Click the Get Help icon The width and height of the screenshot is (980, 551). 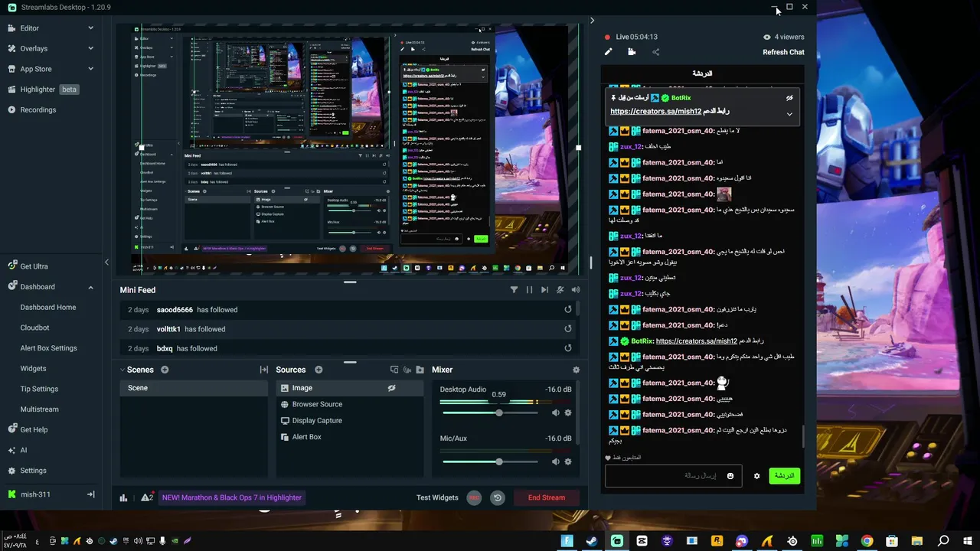click(12, 429)
